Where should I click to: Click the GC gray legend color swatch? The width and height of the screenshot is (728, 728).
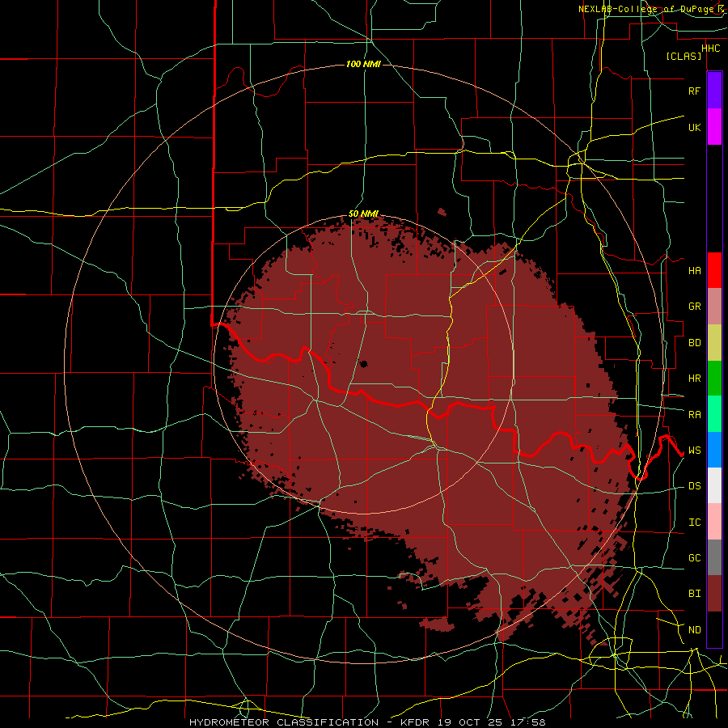pyautogui.click(x=714, y=557)
